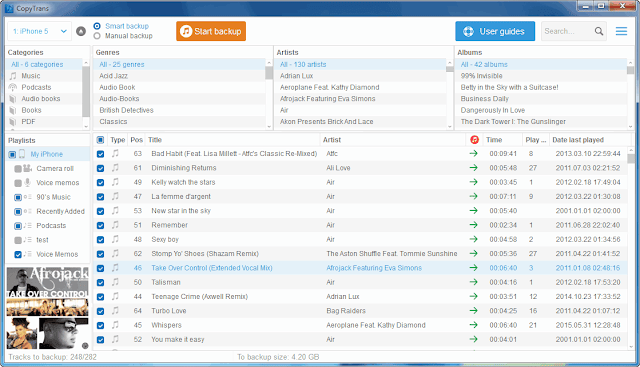This screenshot has width=640, height=367.
Task: Select the Manual backup radio button
Action: click(97, 36)
